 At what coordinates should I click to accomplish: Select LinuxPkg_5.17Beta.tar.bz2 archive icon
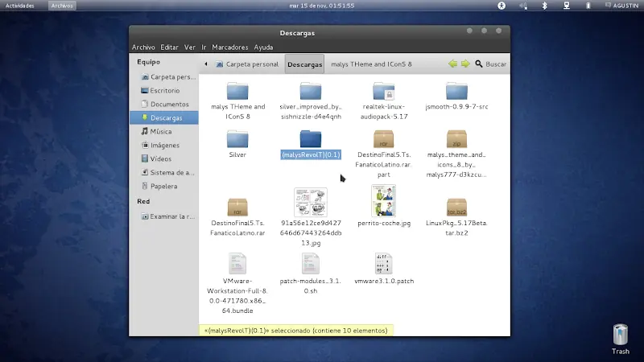point(456,207)
